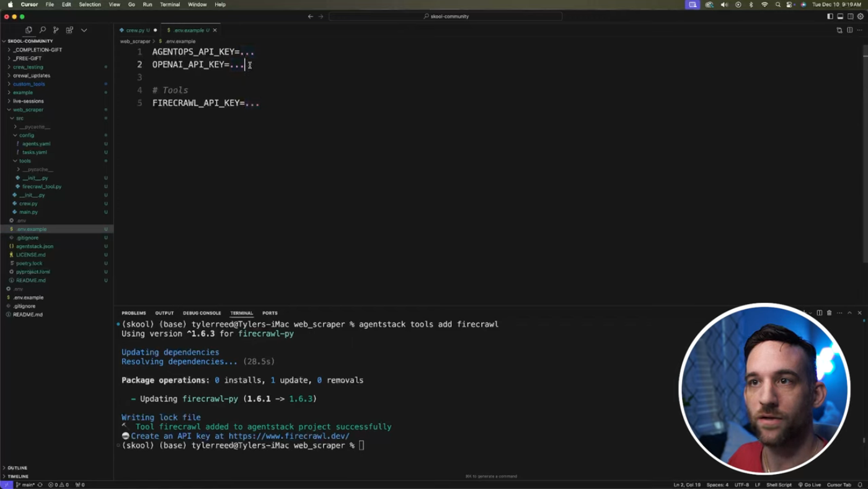Open crew.py in the file tree
Image resolution: width=868 pixels, height=489 pixels.
tap(28, 204)
